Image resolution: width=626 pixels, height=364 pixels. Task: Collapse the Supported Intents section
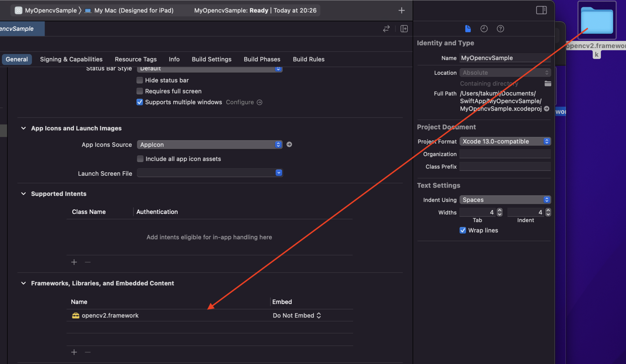(24, 193)
